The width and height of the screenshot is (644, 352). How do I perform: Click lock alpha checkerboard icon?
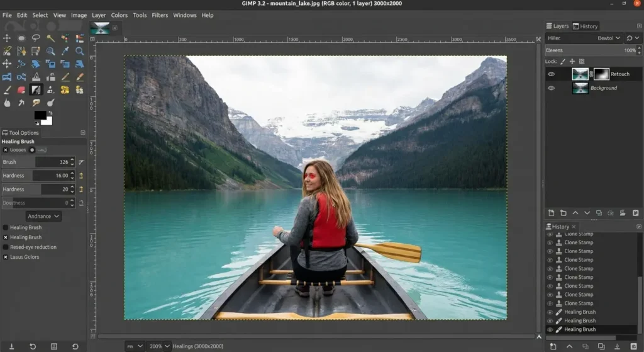coord(582,61)
